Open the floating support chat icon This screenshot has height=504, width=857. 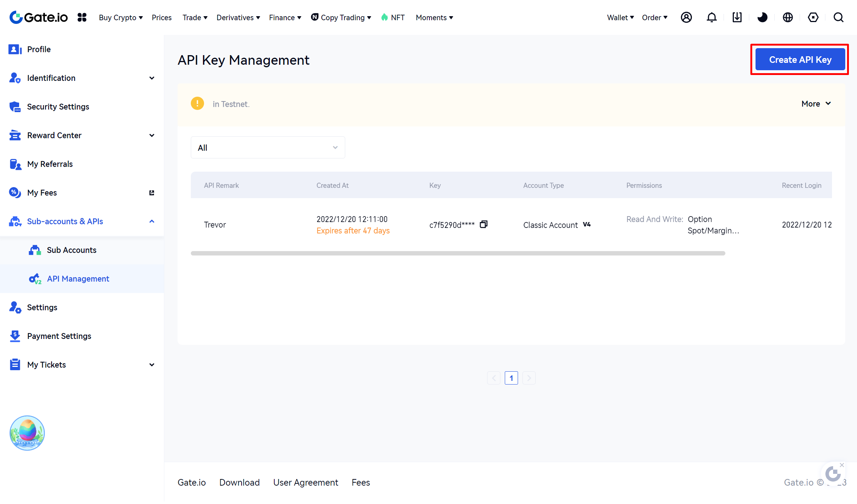point(833,474)
